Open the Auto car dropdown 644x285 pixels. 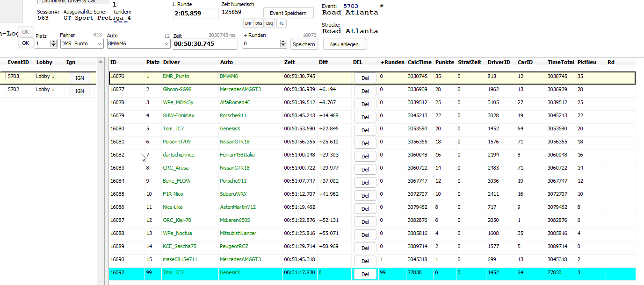tap(166, 44)
